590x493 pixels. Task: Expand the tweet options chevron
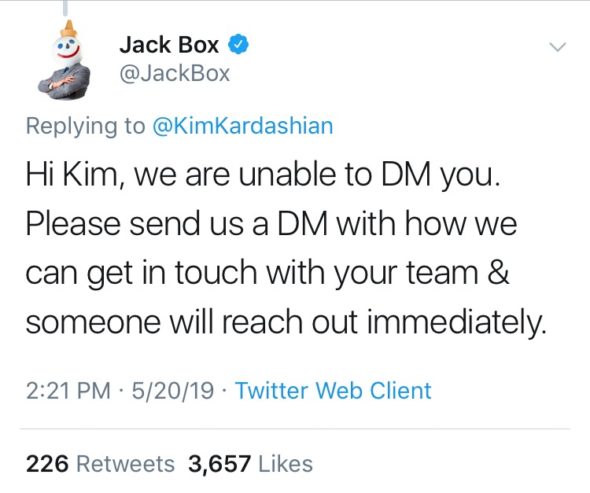[x=557, y=47]
